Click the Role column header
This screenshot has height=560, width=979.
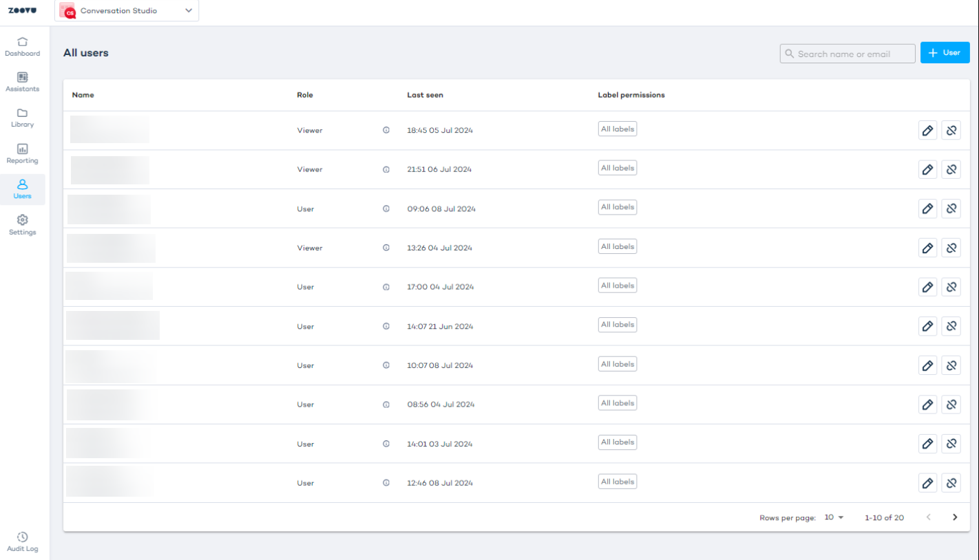pyautogui.click(x=305, y=95)
